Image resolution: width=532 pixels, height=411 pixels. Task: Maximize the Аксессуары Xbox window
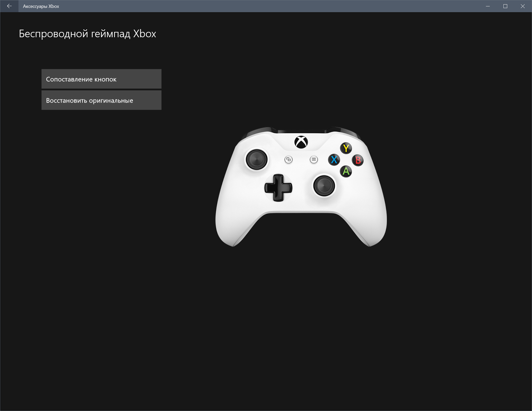pyautogui.click(x=505, y=6)
